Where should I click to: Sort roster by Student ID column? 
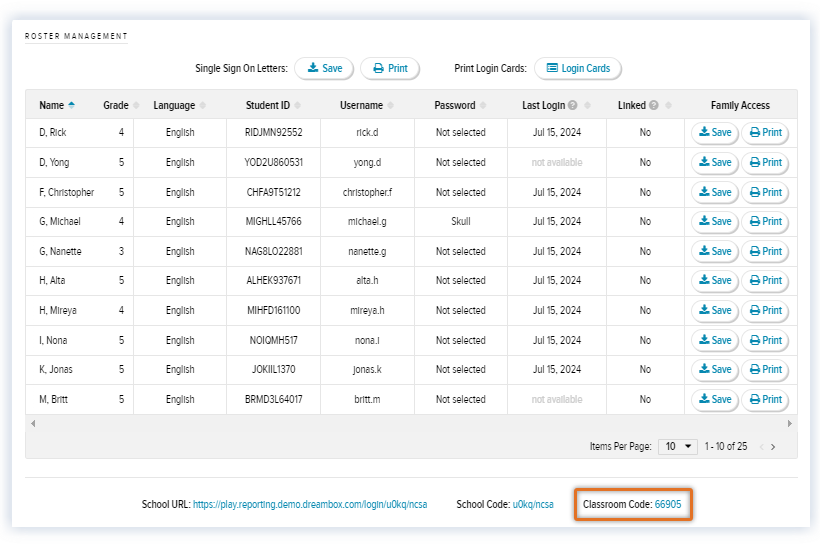tap(268, 105)
